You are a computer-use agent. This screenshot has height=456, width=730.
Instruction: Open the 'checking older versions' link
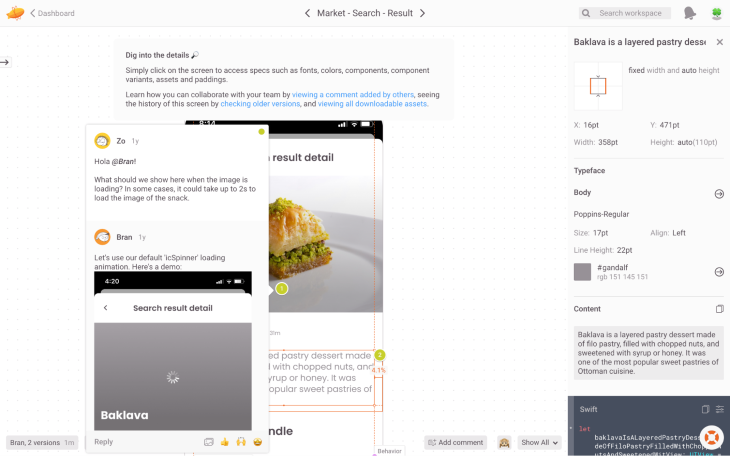coord(260,104)
